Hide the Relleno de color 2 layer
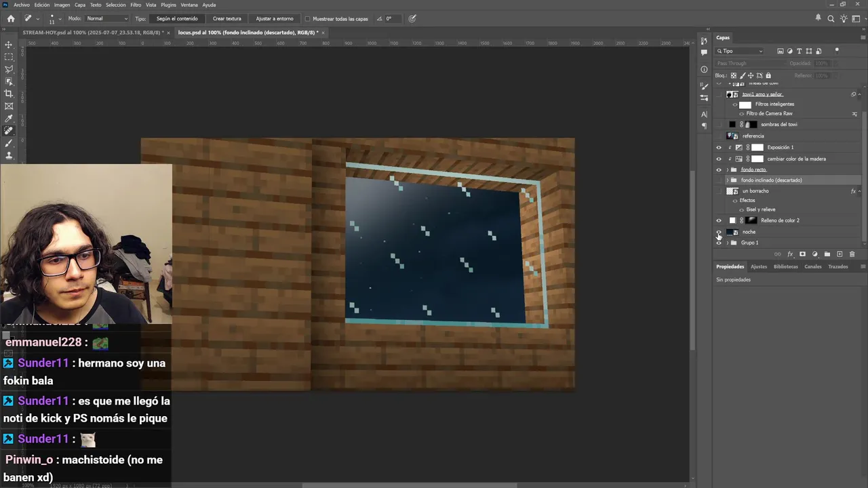The height and width of the screenshot is (488, 868). 719,220
